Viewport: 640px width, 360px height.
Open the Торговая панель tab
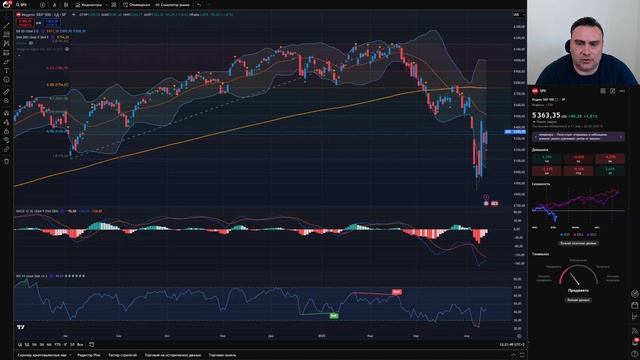[x=222, y=356]
